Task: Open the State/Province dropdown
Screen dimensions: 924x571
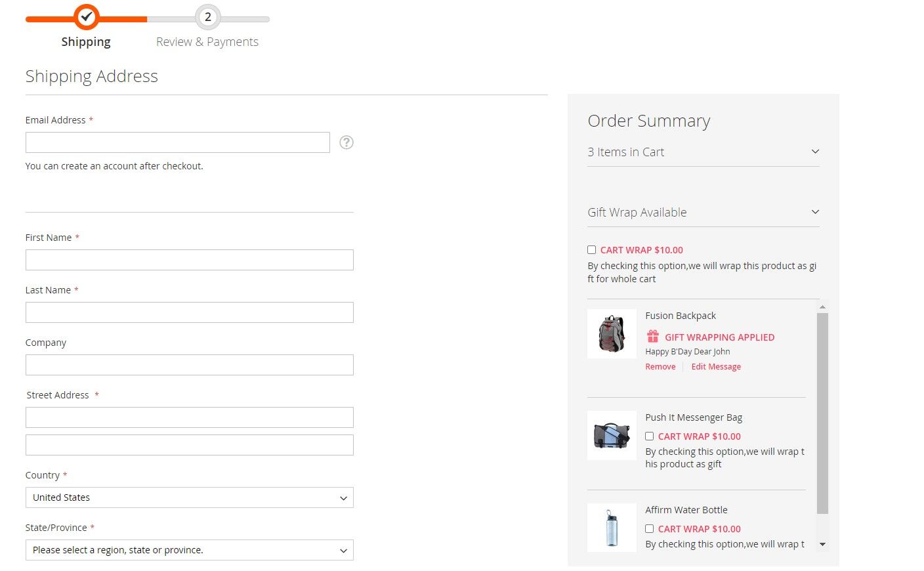Action: click(x=189, y=550)
